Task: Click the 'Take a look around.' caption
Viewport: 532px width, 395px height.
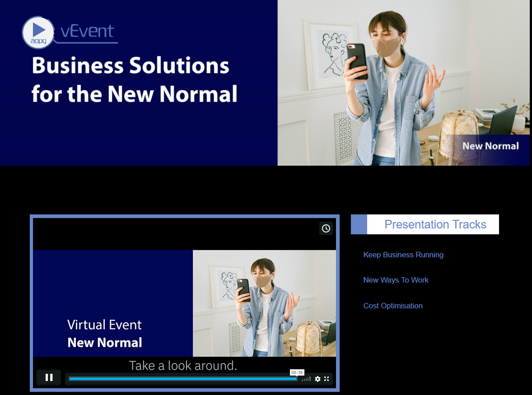Action: (183, 366)
